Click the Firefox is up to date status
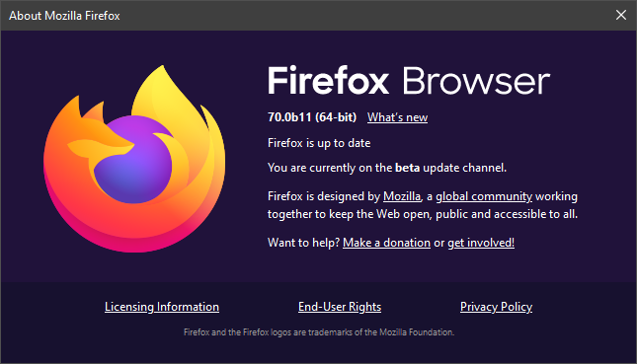This screenshot has width=637, height=364. coord(319,143)
